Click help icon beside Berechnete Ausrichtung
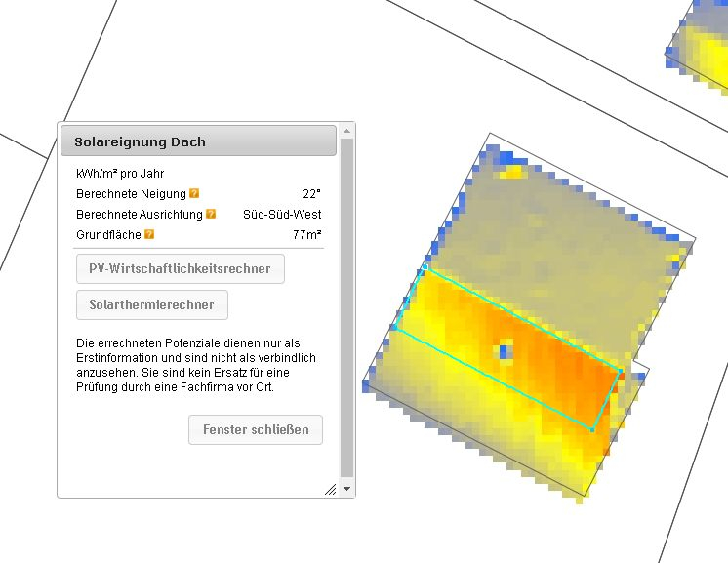728x563 pixels. click(x=211, y=215)
